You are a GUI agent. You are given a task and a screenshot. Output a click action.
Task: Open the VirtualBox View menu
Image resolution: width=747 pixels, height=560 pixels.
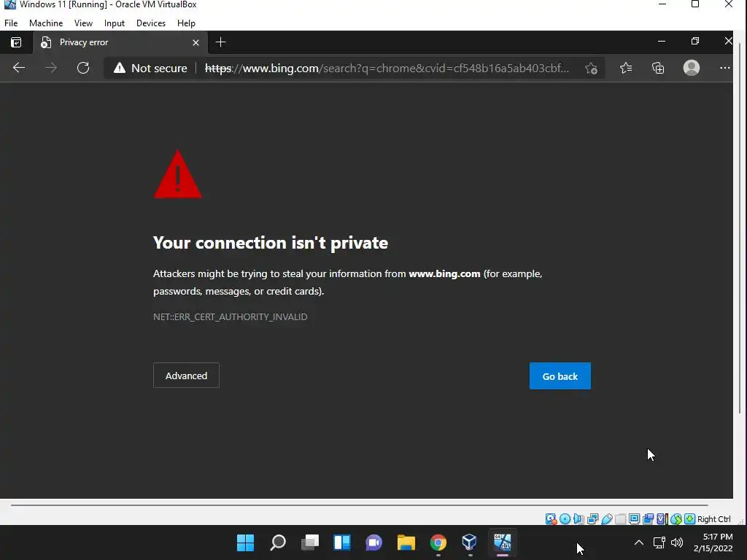[83, 23]
